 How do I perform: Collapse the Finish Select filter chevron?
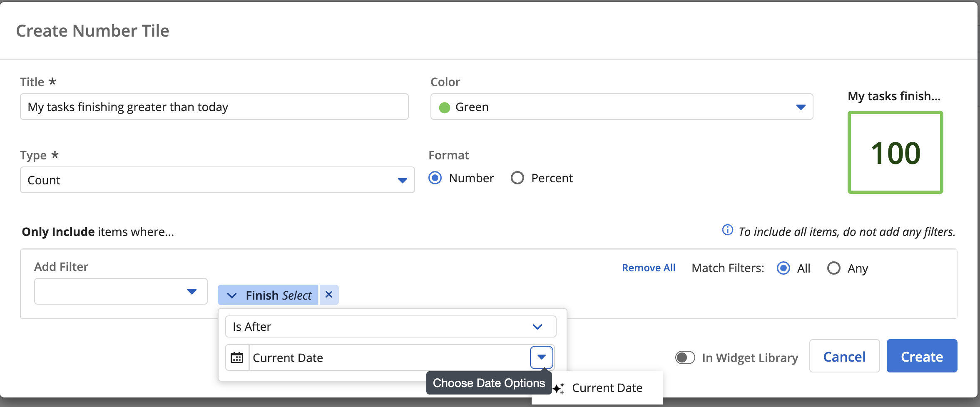(232, 295)
